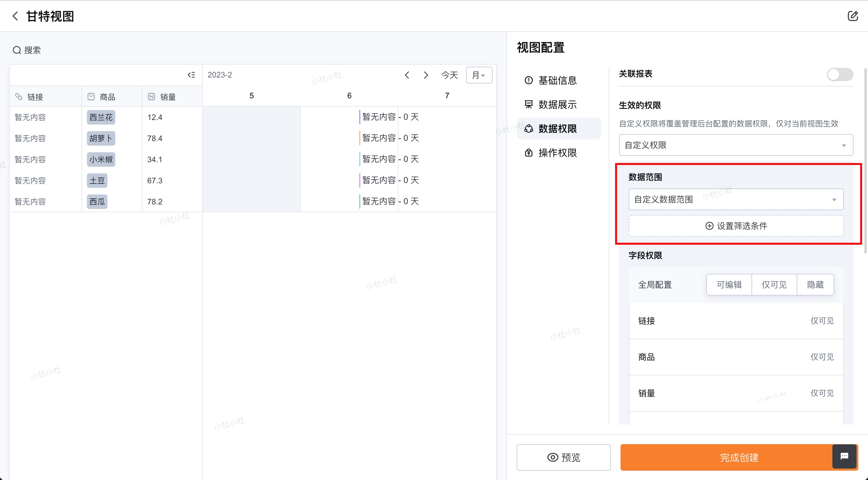Click the 34.1 sales cell
This screenshot has width=868, height=480.
[x=172, y=159]
